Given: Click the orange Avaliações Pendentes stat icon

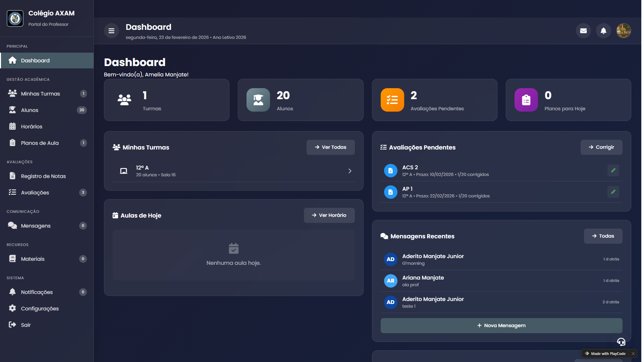Looking at the screenshot, I should point(392,100).
